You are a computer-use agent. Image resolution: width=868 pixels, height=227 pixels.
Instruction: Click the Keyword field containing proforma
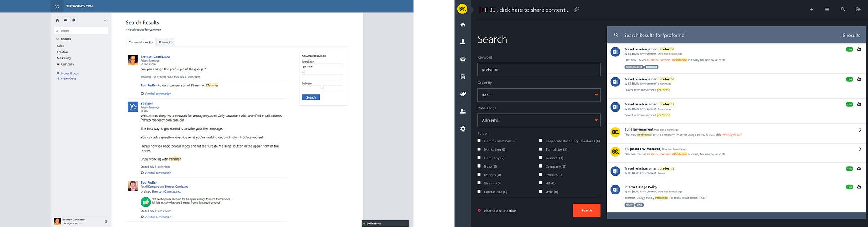click(x=539, y=69)
